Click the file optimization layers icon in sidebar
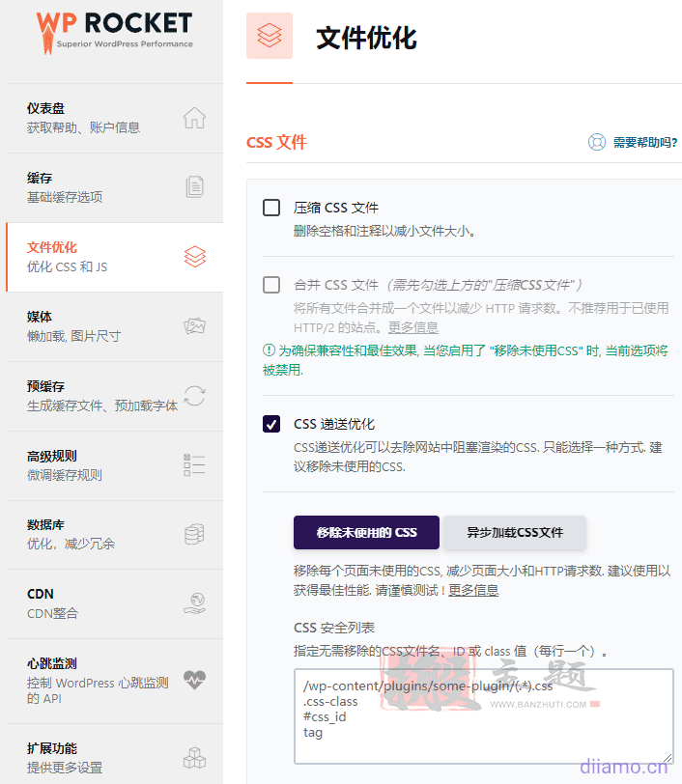This screenshot has height=784, width=682. (x=194, y=257)
